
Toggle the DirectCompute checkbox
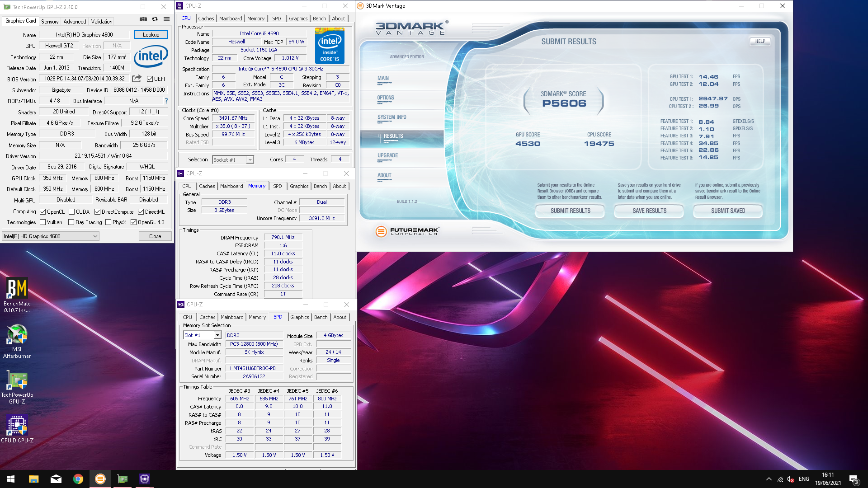click(x=97, y=211)
